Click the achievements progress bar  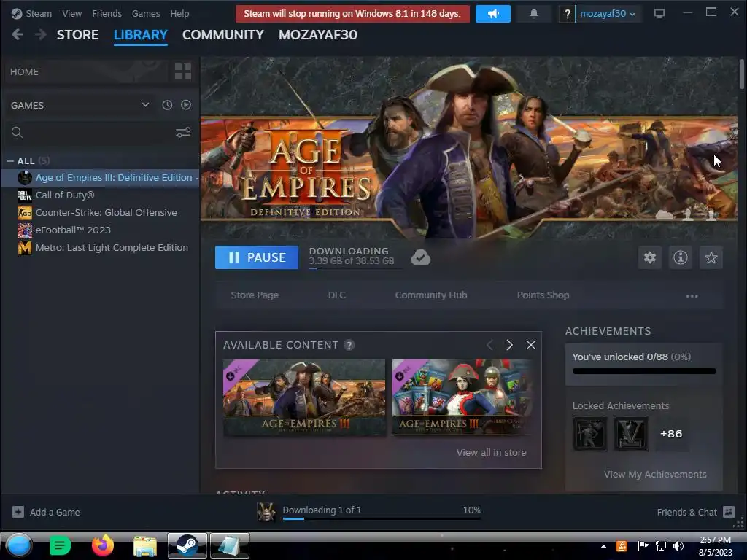pos(644,371)
